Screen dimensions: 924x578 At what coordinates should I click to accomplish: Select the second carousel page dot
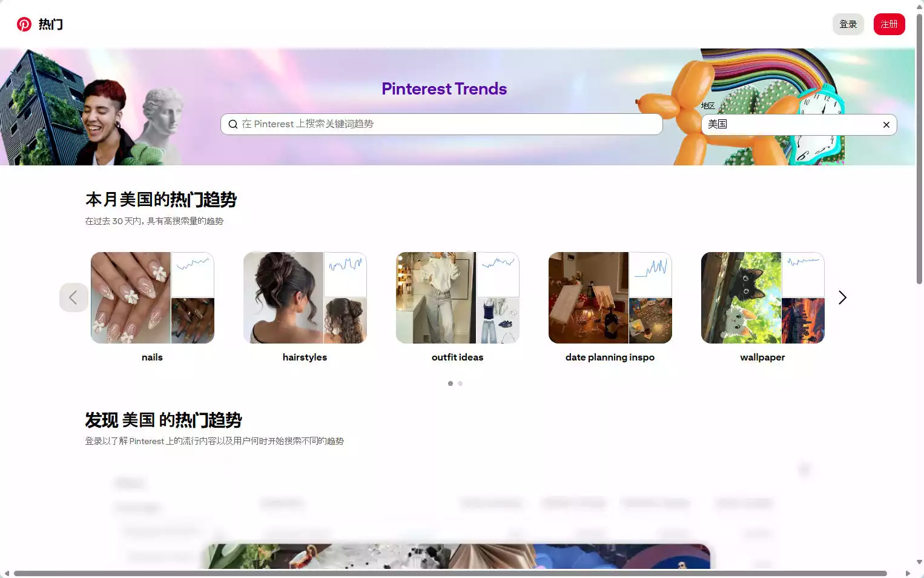[x=460, y=384]
